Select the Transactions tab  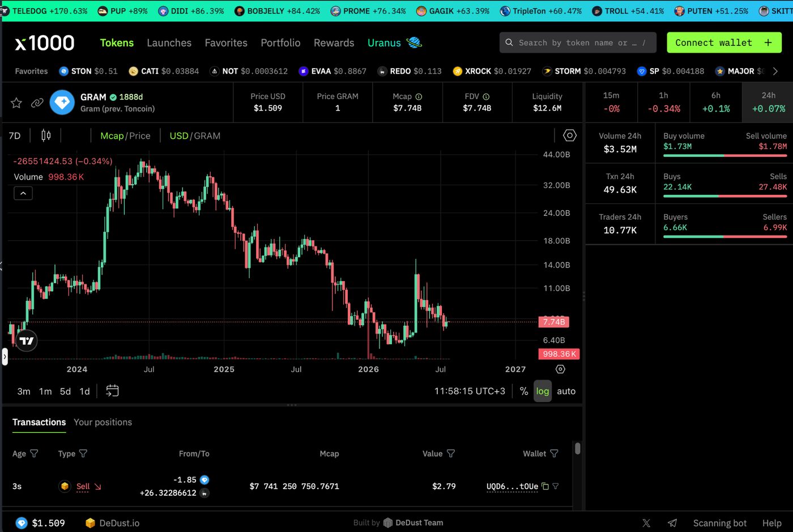(39, 422)
